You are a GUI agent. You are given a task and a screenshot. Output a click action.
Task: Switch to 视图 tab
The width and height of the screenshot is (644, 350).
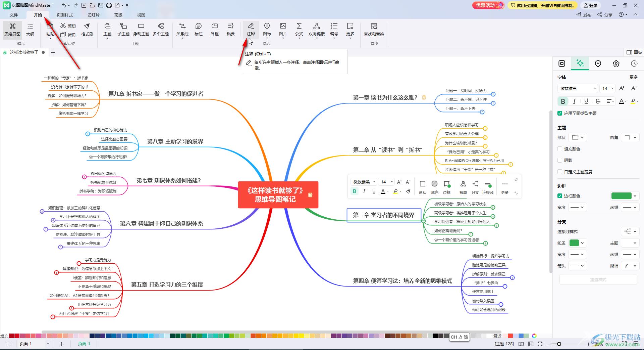(x=141, y=15)
